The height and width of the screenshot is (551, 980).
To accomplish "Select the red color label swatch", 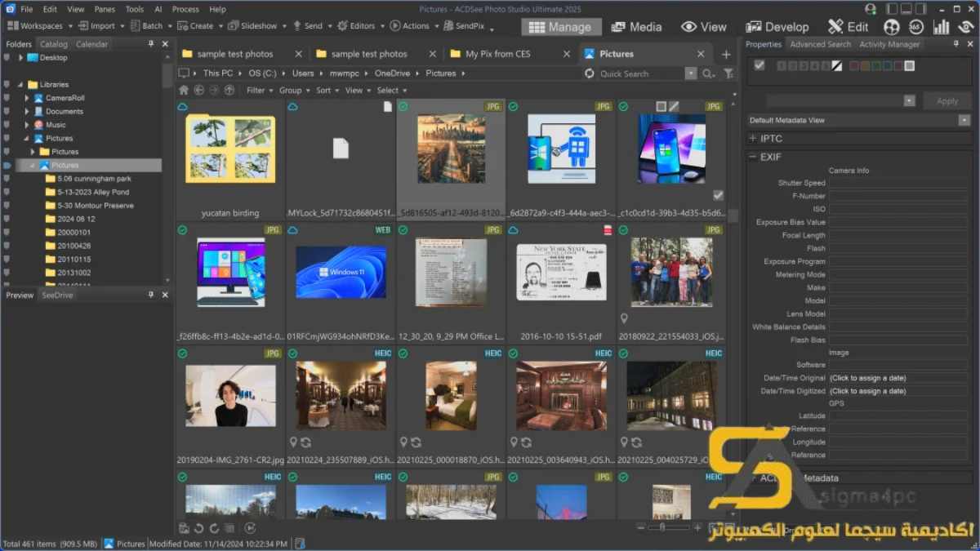I will tap(855, 66).
